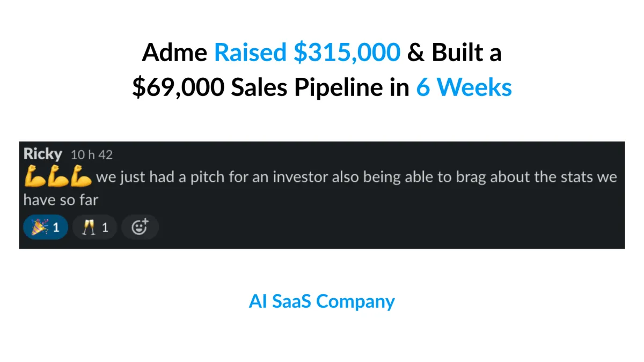Click the word "Adme" in the headline
Screen dimensions: 644x362
click(175, 53)
